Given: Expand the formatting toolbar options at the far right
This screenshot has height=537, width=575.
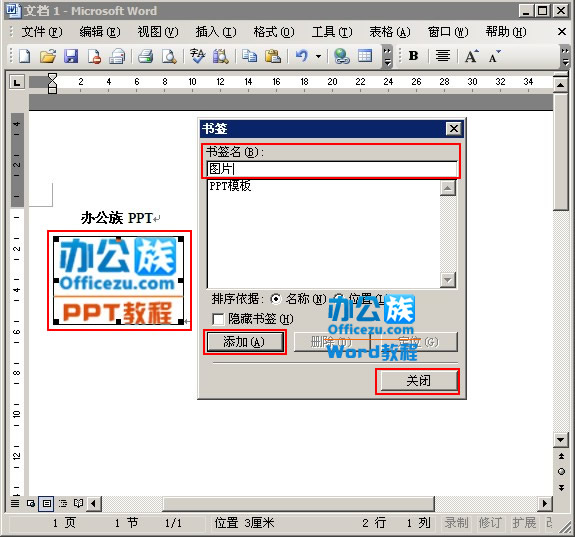Looking at the screenshot, I should point(565,56).
